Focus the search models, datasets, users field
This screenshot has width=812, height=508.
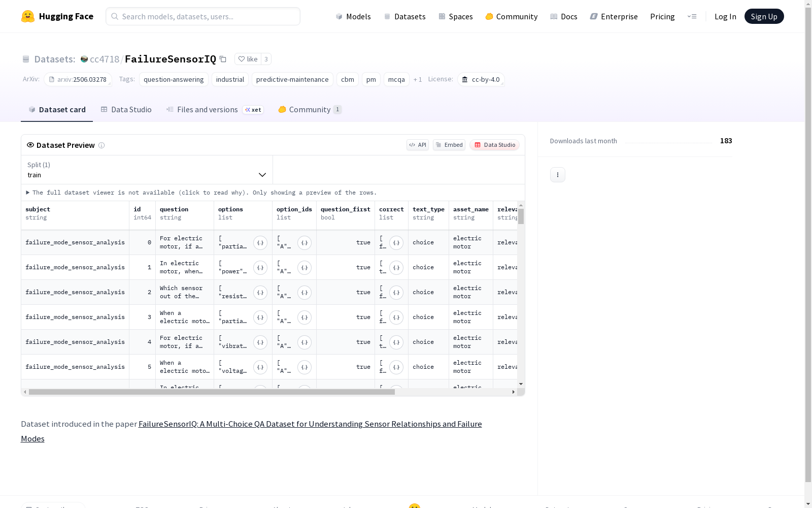[203, 16]
